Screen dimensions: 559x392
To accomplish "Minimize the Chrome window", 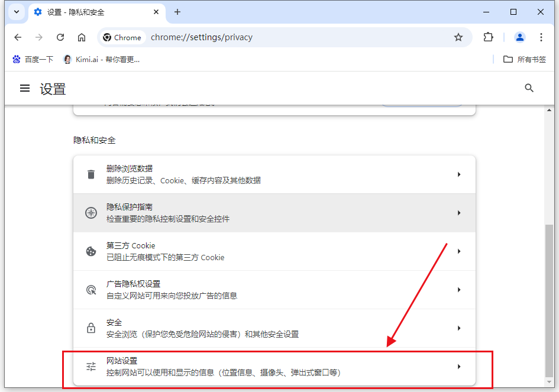I will pyautogui.click(x=486, y=12).
